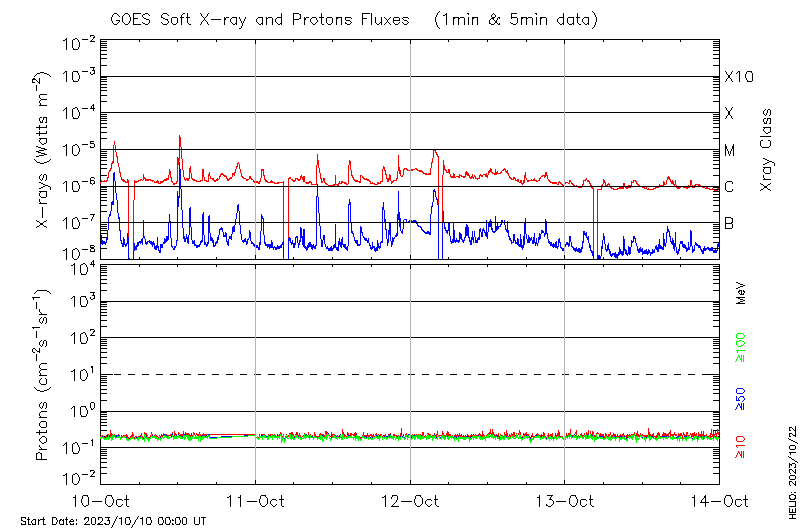Click the Start Date text at bottom left
Image resolution: width=800 pixels, height=530 pixels.
coord(113,521)
